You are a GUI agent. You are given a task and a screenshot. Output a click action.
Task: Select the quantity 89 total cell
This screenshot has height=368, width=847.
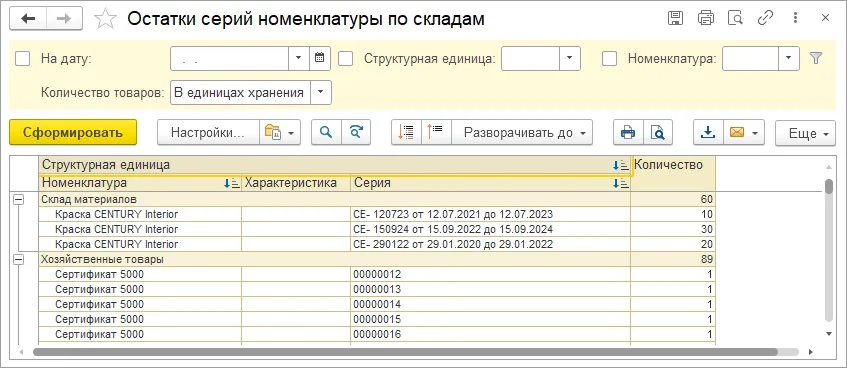[x=673, y=259]
